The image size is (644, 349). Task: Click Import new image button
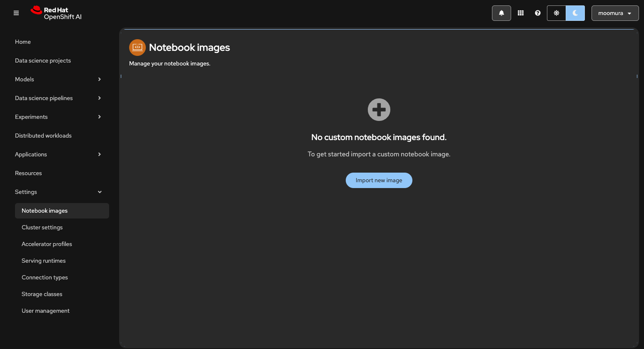tap(379, 180)
